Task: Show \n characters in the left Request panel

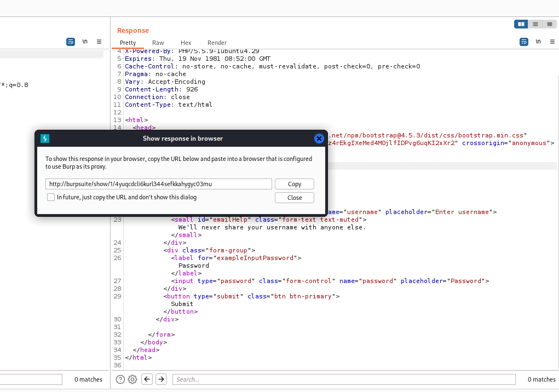Action: 85,42
